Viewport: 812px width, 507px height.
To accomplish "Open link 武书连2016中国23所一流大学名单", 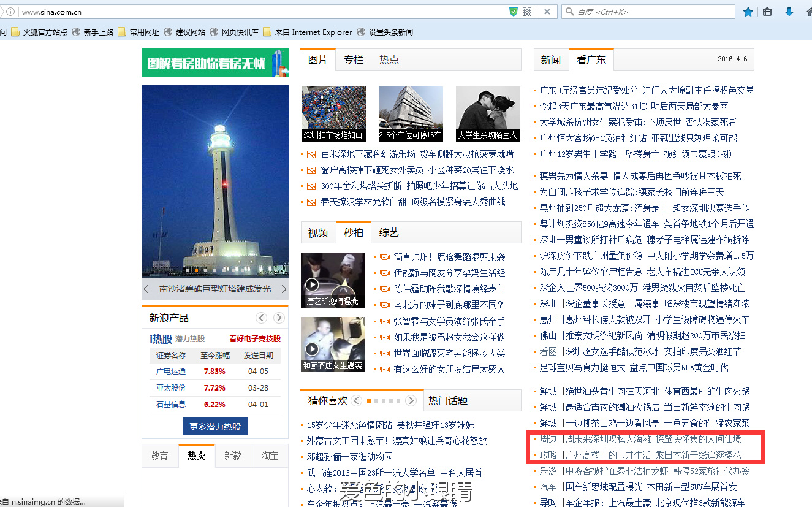I will pos(371,473).
